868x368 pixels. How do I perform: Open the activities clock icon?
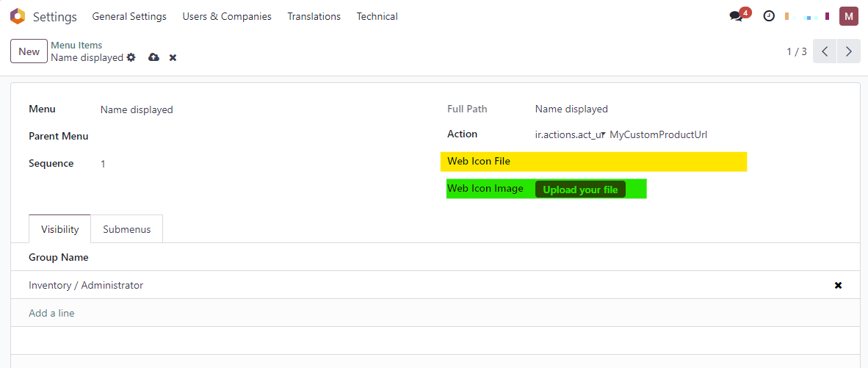tap(769, 17)
